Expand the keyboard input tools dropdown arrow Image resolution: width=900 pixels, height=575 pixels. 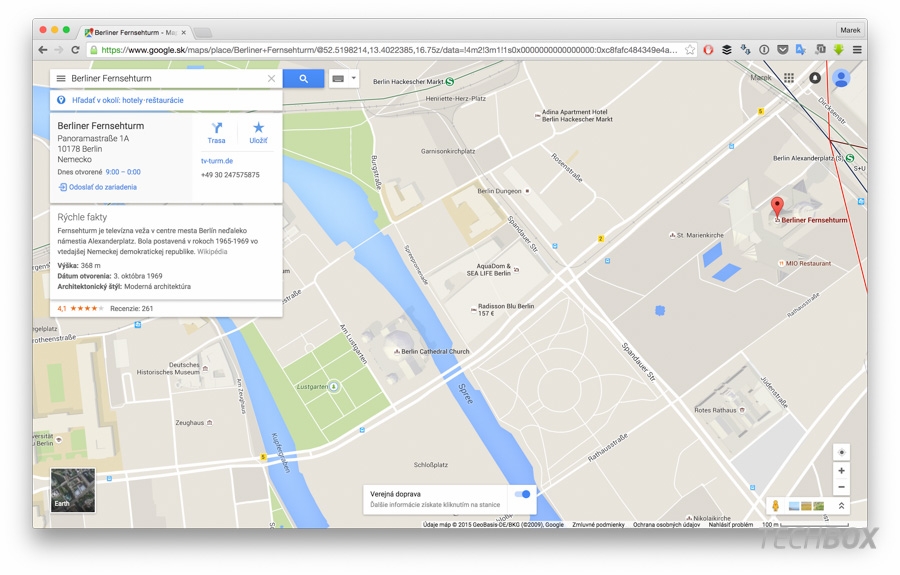pyautogui.click(x=354, y=78)
